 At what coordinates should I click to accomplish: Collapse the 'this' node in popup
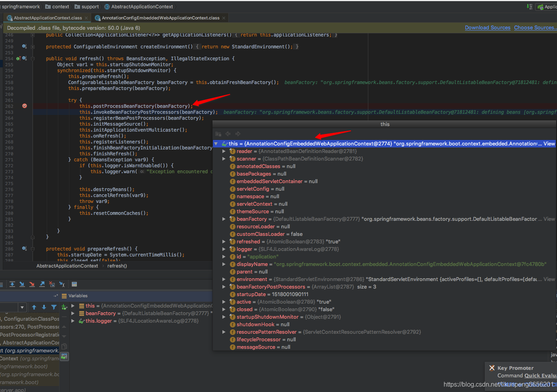216,144
